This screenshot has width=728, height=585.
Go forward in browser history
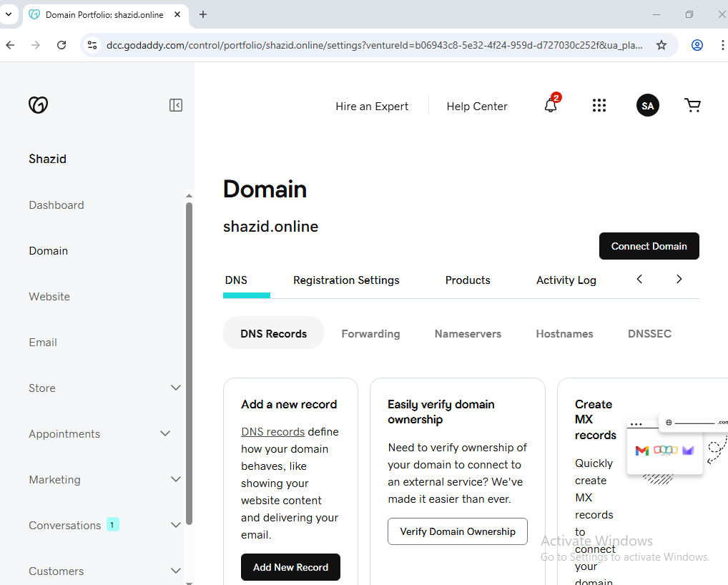(x=36, y=45)
